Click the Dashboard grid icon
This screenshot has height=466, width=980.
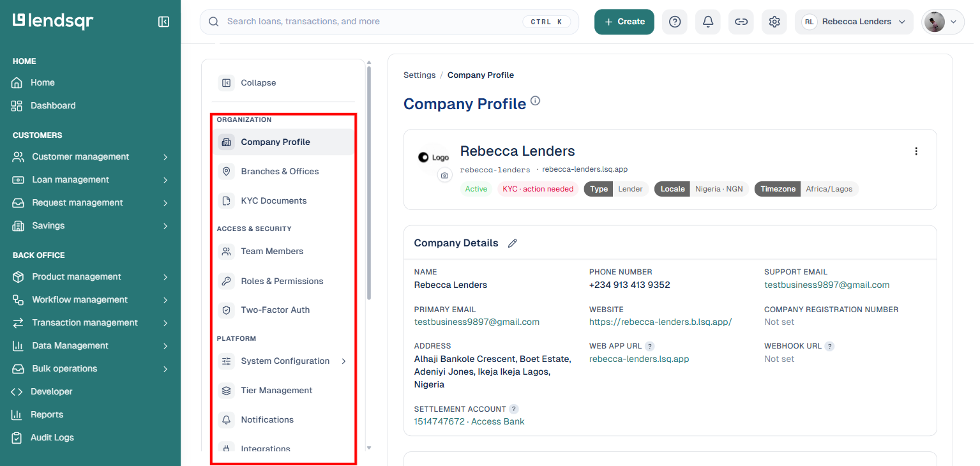click(17, 105)
